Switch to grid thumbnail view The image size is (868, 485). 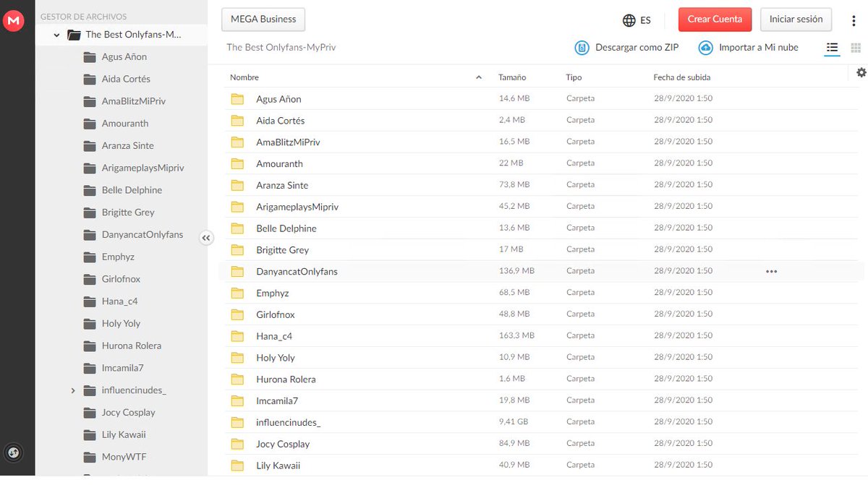click(x=856, y=48)
